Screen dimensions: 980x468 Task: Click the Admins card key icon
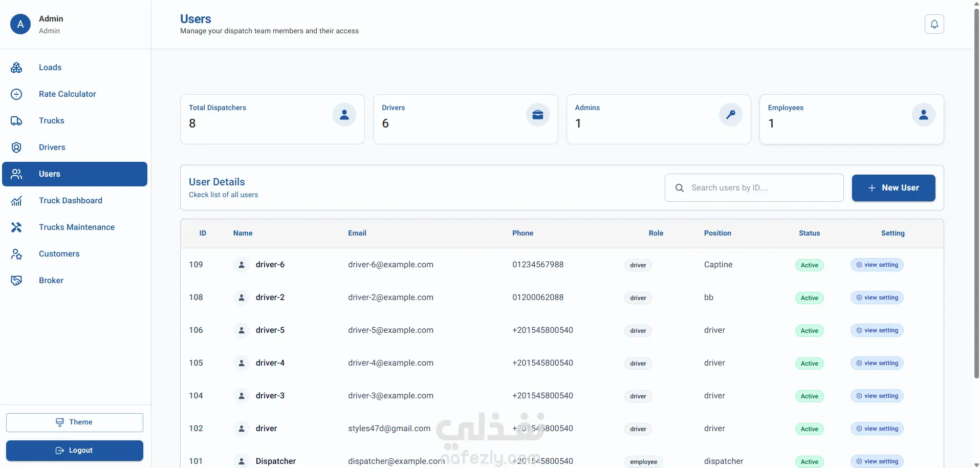pos(731,115)
